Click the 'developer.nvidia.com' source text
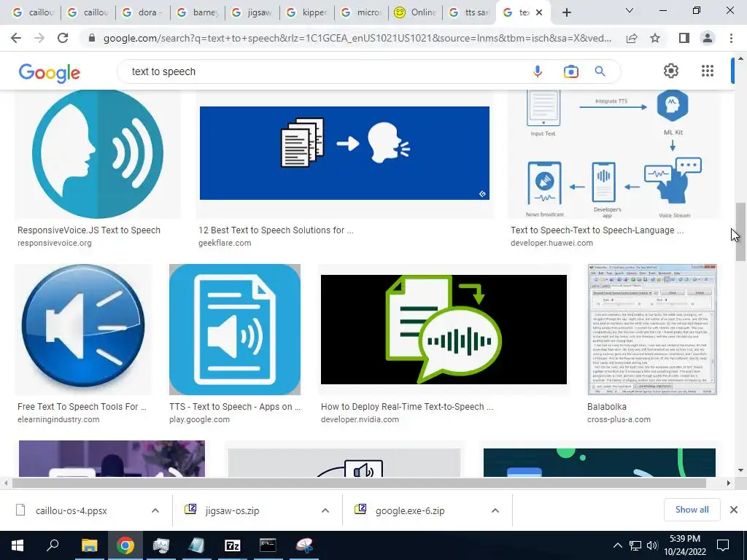The width and height of the screenshot is (747, 560). (x=360, y=419)
